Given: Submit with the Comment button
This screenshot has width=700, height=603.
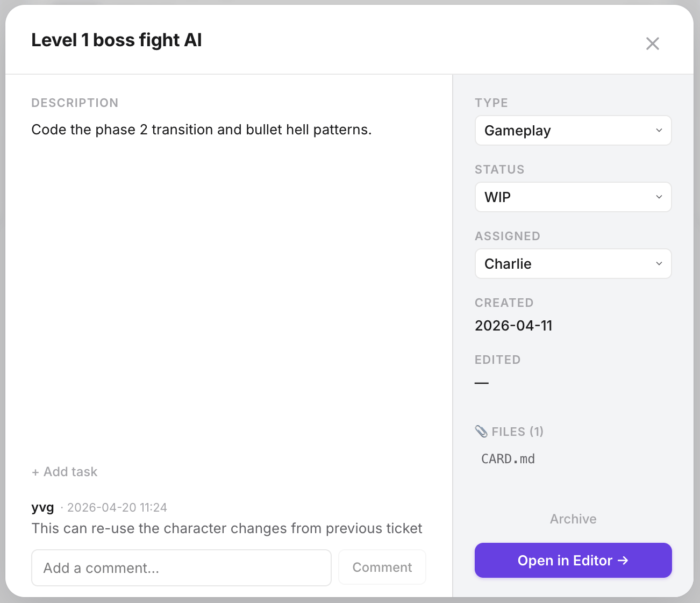Looking at the screenshot, I should (x=382, y=568).
